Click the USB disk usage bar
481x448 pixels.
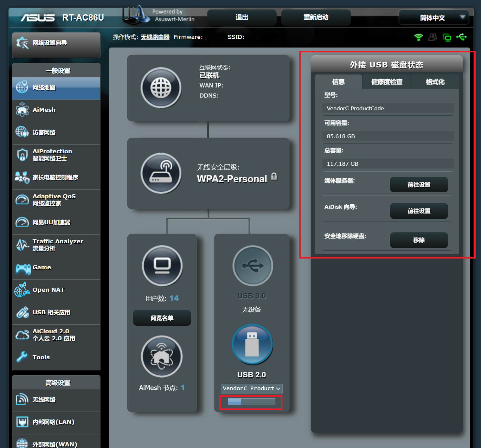coord(251,402)
